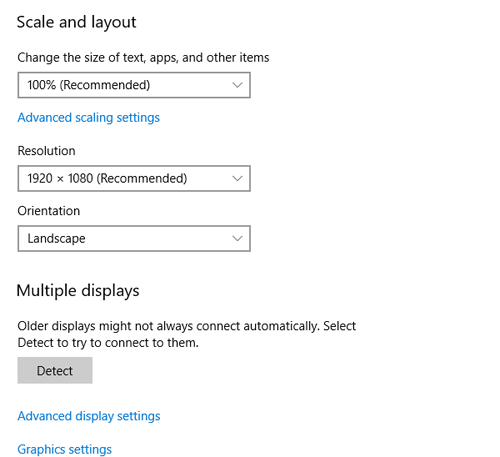This screenshot has width=500, height=457.
Task: Open the Advanced scaling settings link
Action: (x=89, y=118)
